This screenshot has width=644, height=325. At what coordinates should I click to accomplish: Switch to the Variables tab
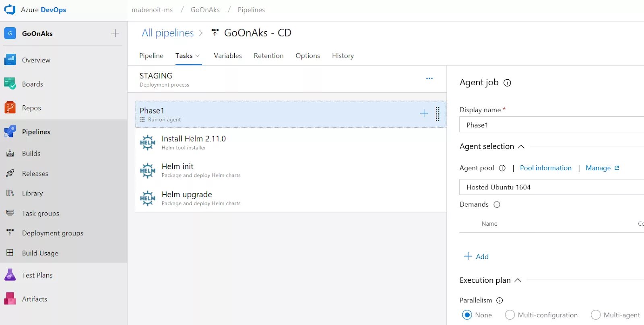click(228, 56)
